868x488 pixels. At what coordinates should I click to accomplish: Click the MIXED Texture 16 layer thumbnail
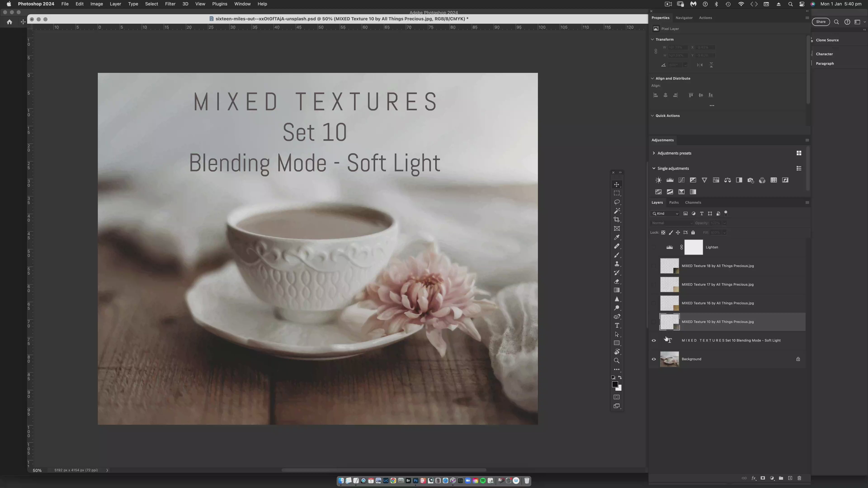(x=670, y=303)
